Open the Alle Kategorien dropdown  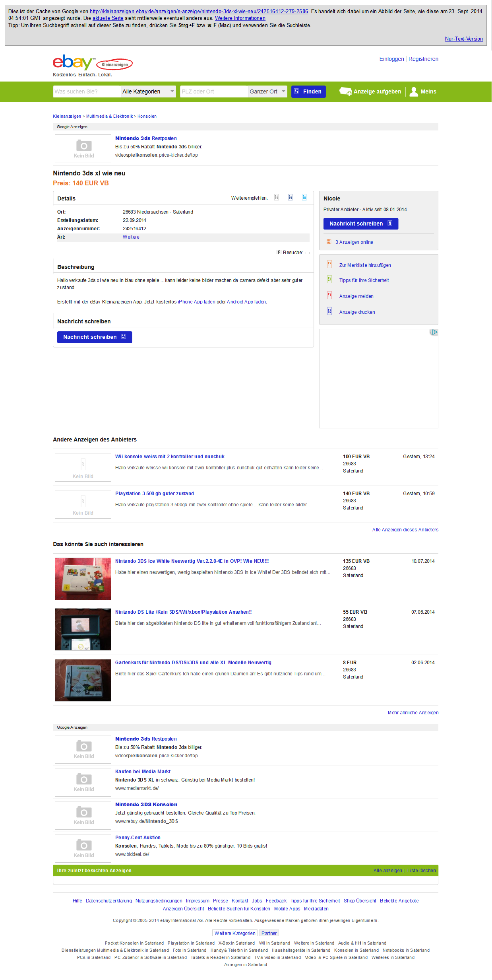pos(148,91)
